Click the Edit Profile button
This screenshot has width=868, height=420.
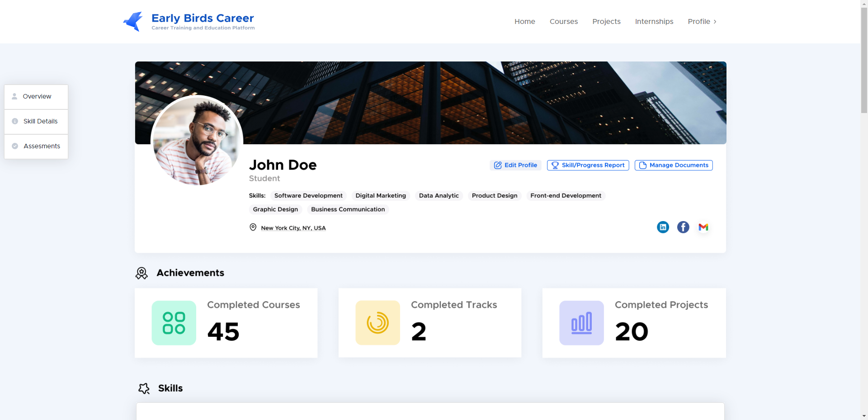point(515,165)
